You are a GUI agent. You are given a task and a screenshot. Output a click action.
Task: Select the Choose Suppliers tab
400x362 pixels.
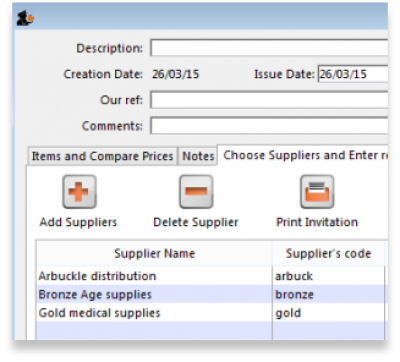pyautogui.click(x=303, y=155)
